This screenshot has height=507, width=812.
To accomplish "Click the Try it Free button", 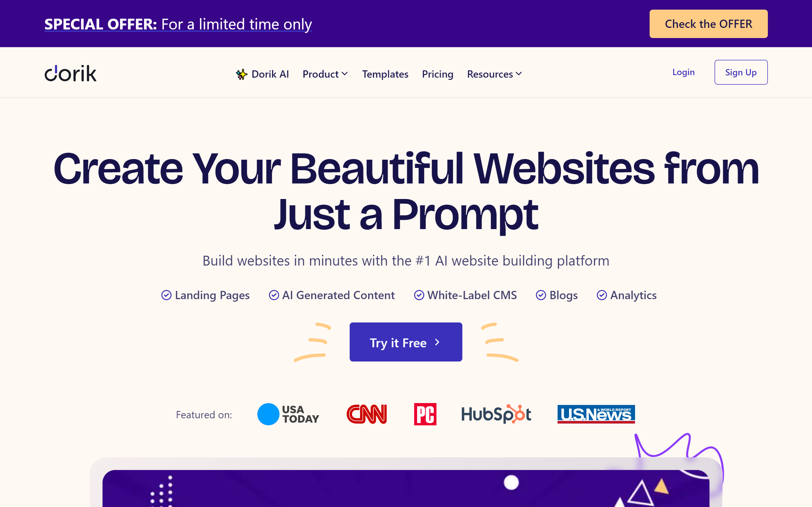I will tap(406, 342).
